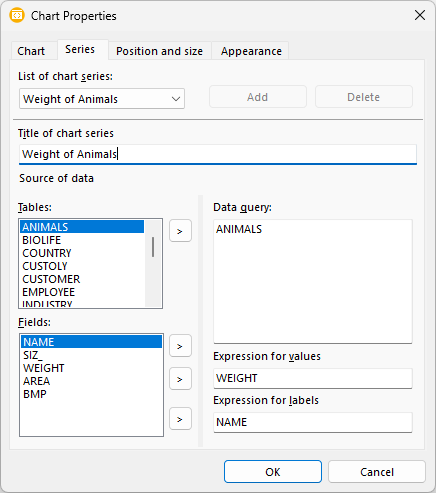Click inside the Data query text area
The width and height of the screenshot is (436, 493).
pos(313,281)
